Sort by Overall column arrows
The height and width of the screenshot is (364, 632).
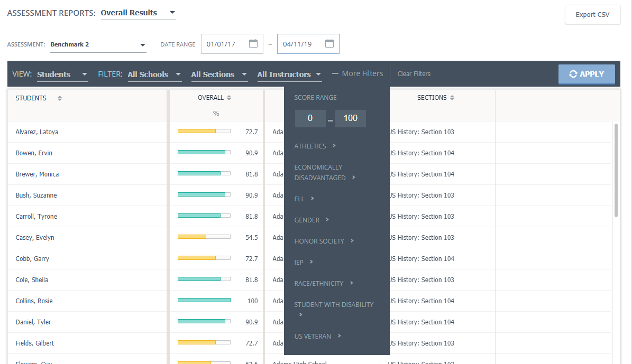point(229,98)
